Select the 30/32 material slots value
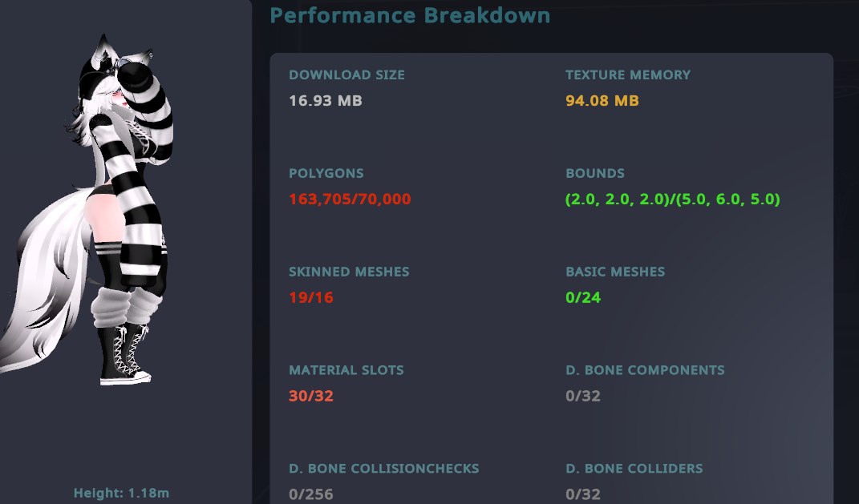This screenshot has width=859, height=504. click(310, 397)
